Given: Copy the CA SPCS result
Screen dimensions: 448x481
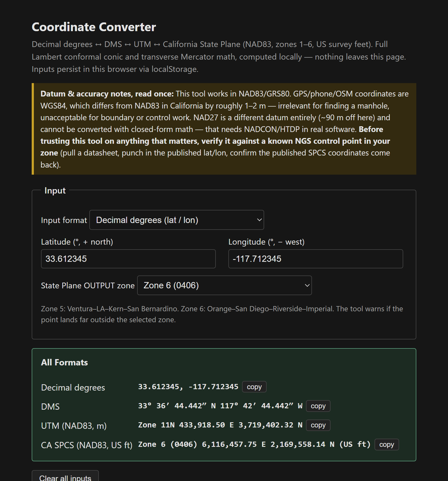Looking at the screenshot, I should pos(387,444).
